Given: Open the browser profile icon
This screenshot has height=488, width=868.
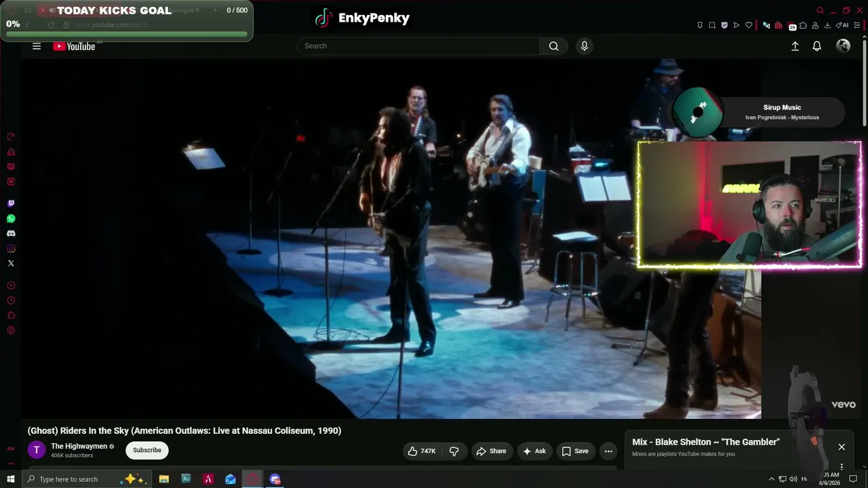Looking at the screenshot, I should coord(815,25).
